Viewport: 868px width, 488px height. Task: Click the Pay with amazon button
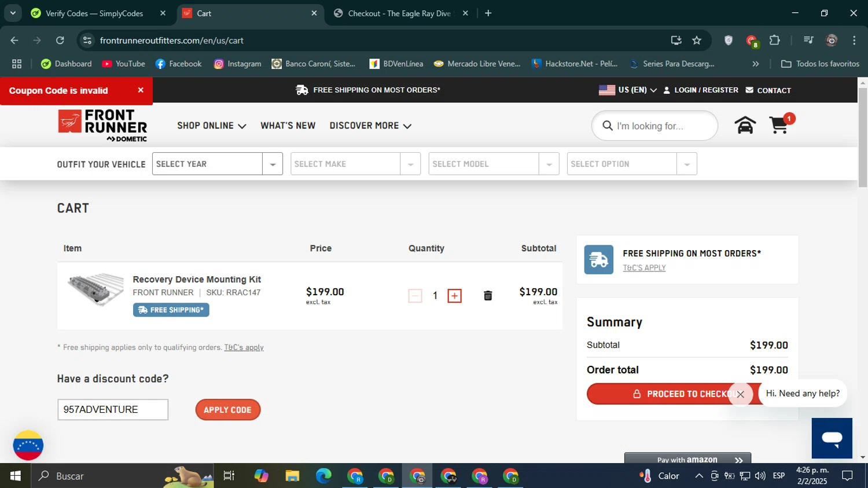pos(687,458)
